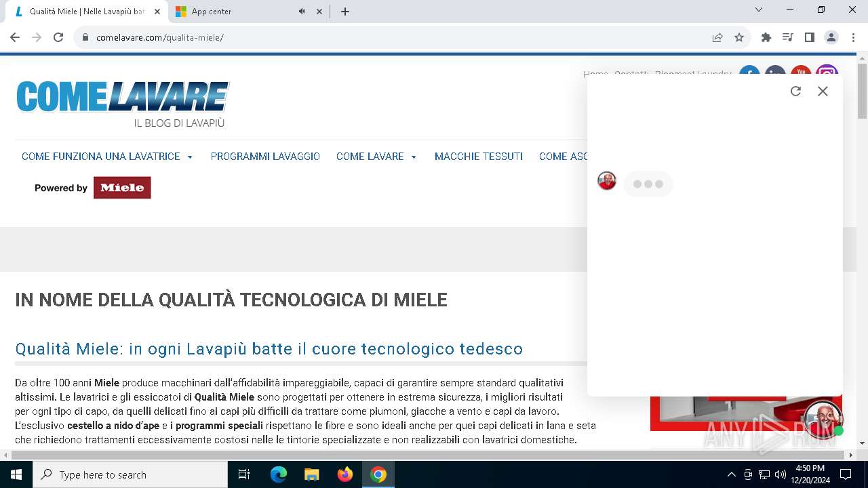This screenshot has width=868, height=488.
Task: Open the media control icon in toolbar
Action: [787, 37]
